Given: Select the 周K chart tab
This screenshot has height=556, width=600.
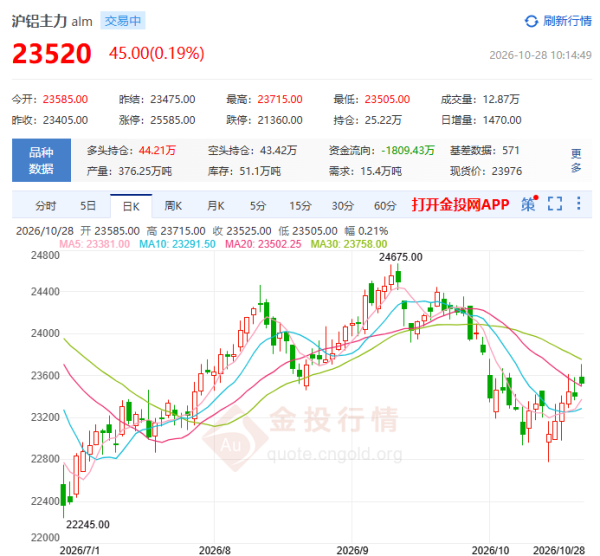Looking at the screenshot, I should coord(173,206).
